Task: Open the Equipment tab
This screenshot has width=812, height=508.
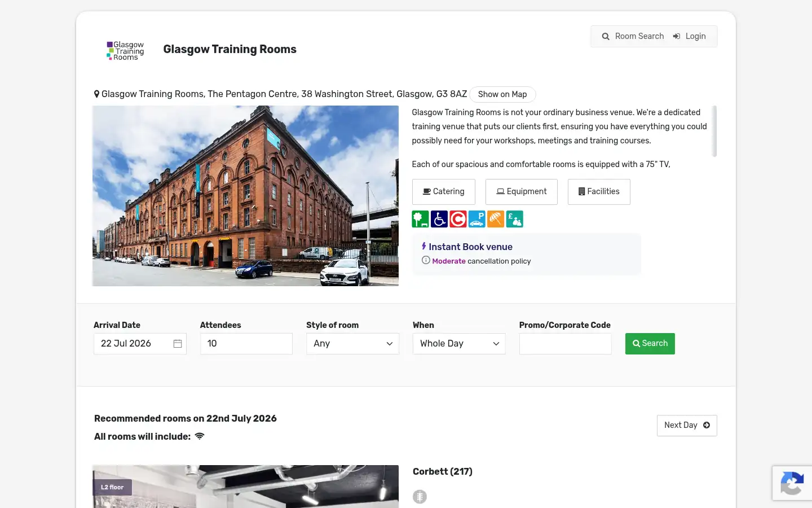Action: point(522,192)
